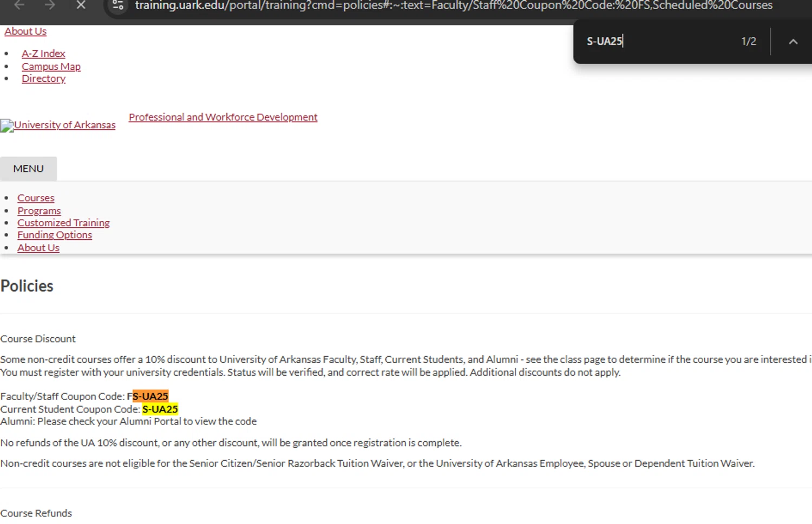
Task: Click the 1/2 find results counter
Action: (749, 41)
